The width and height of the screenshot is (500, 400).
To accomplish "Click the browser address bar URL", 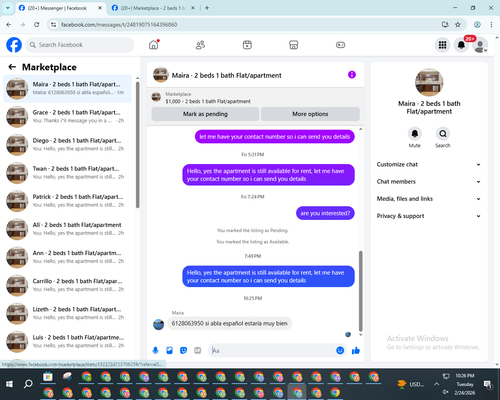I will pos(119,25).
